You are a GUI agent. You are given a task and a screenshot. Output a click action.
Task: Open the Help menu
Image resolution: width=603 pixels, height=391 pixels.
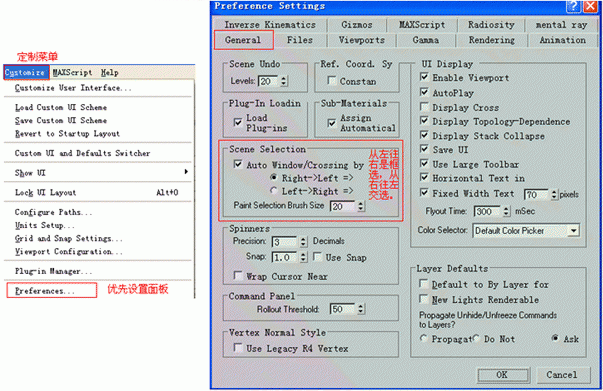pyautogui.click(x=110, y=72)
